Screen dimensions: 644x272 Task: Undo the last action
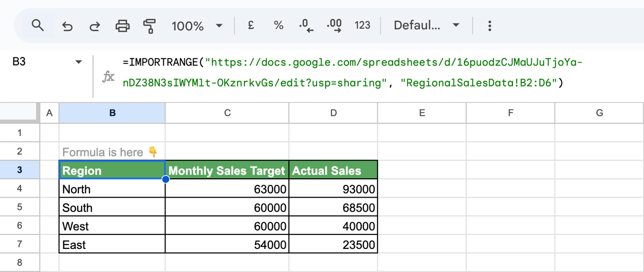coord(67,26)
